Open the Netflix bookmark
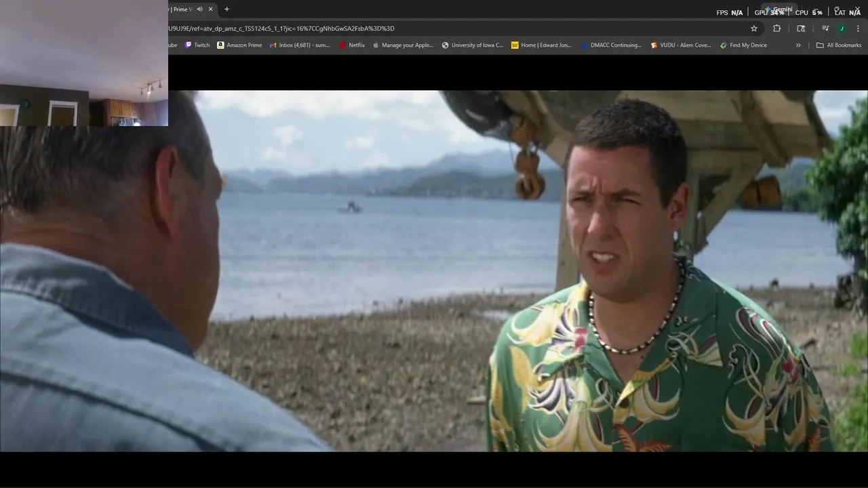The width and height of the screenshot is (868, 488). pos(352,45)
